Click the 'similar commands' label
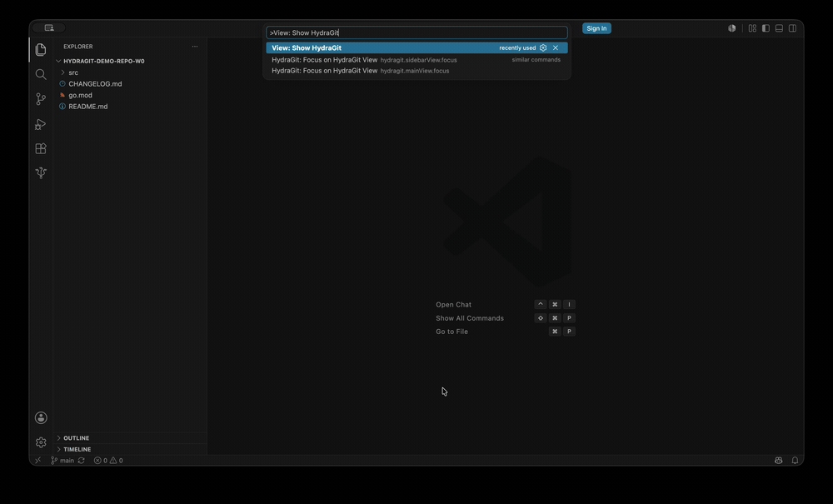 (x=536, y=59)
